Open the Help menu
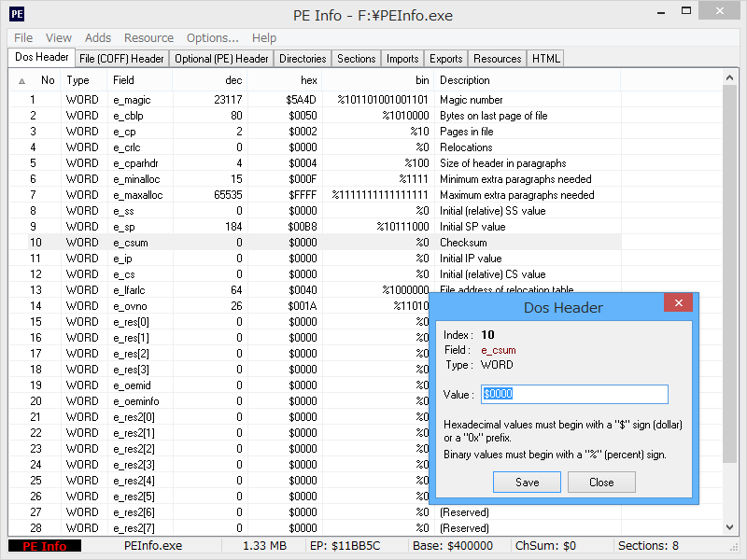This screenshot has width=747, height=560. click(264, 38)
